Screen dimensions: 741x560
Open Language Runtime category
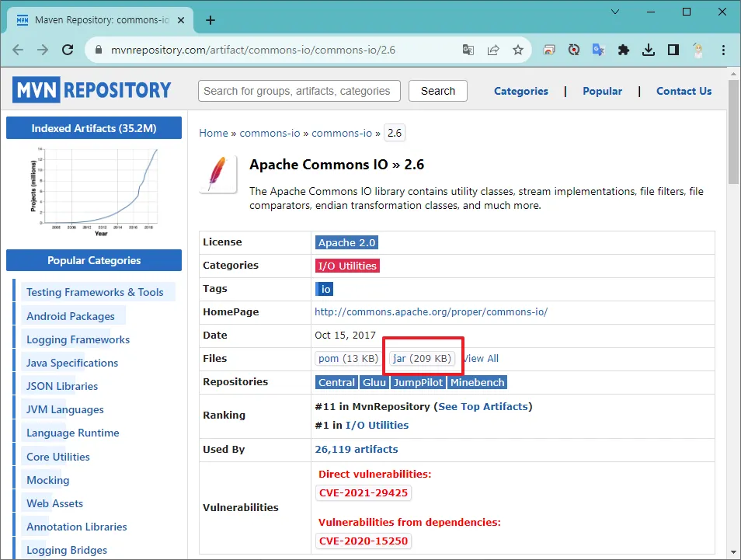[73, 433]
